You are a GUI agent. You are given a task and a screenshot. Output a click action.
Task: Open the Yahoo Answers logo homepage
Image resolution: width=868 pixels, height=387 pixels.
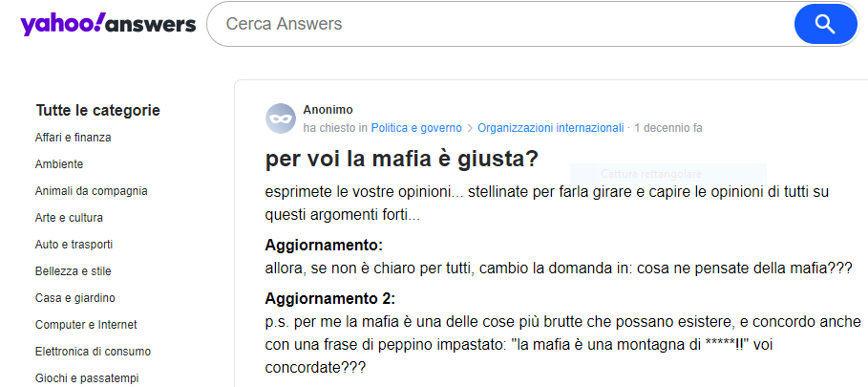(108, 24)
